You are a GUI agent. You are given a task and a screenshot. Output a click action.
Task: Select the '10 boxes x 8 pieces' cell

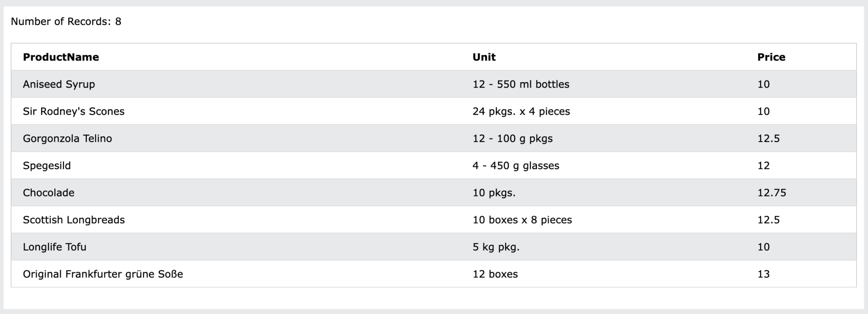point(522,220)
